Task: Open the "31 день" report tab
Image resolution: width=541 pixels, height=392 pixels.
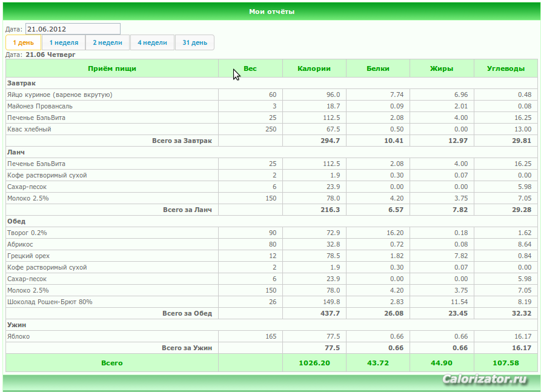Action: 195,42
